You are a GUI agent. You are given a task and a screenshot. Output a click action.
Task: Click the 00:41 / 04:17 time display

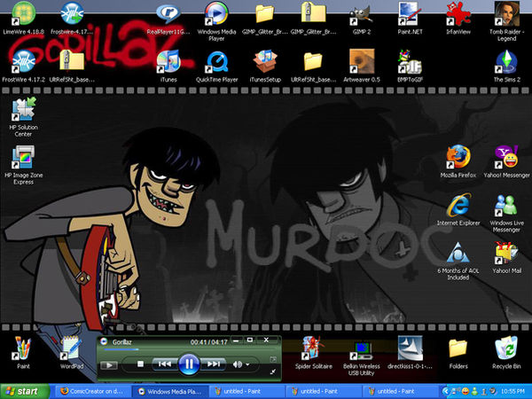coord(208,342)
